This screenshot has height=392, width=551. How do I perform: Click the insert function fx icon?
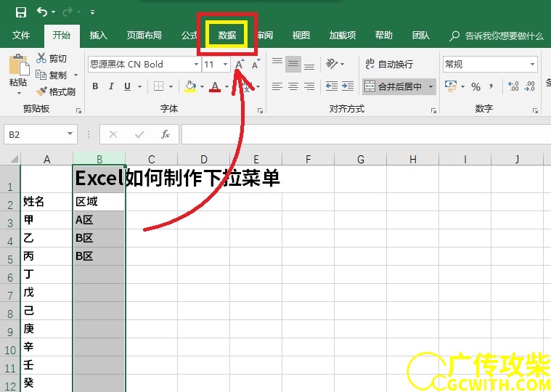pos(166,134)
